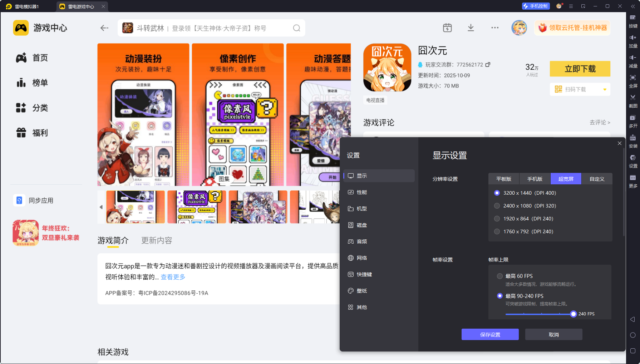640x364 pixels.
Task: Click the back arrow beside search box
Action: [104, 28]
